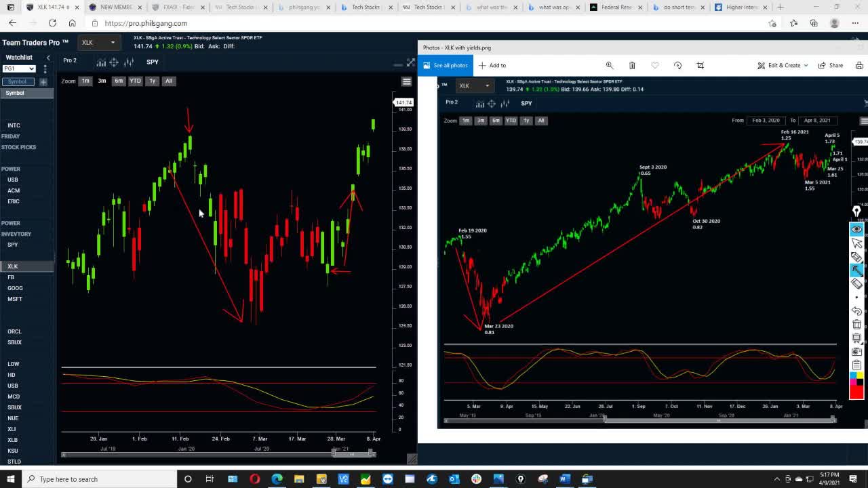Delete the photo using the trash icon in Photos

pyautogui.click(x=632, y=65)
